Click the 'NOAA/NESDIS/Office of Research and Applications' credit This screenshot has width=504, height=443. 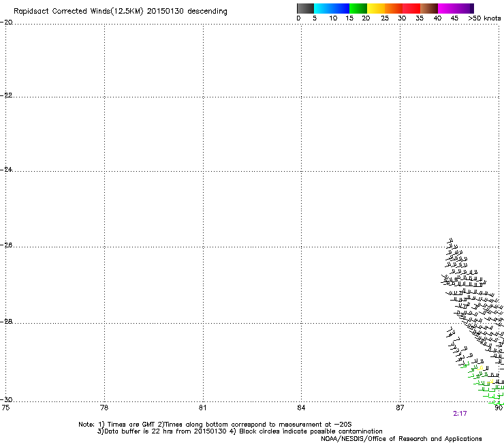pyautogui.click(x=401, y=439)
